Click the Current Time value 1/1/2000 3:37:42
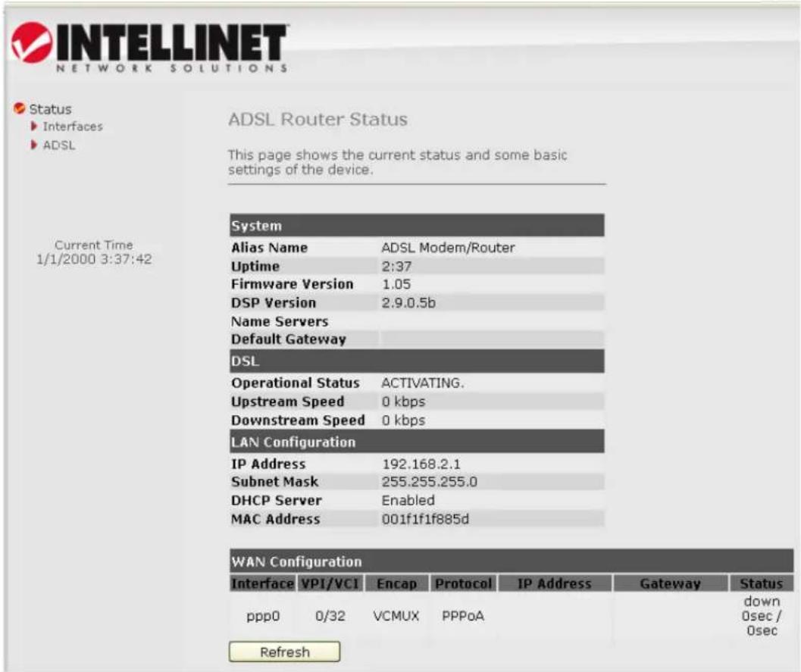The width and height of the screenshot is (801, 672). 94,259
